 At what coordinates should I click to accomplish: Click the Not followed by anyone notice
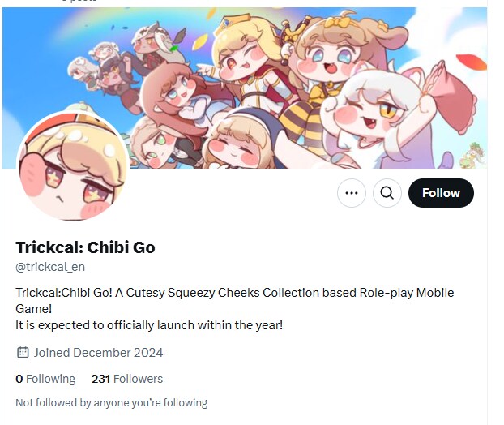(x=112, y=403)
